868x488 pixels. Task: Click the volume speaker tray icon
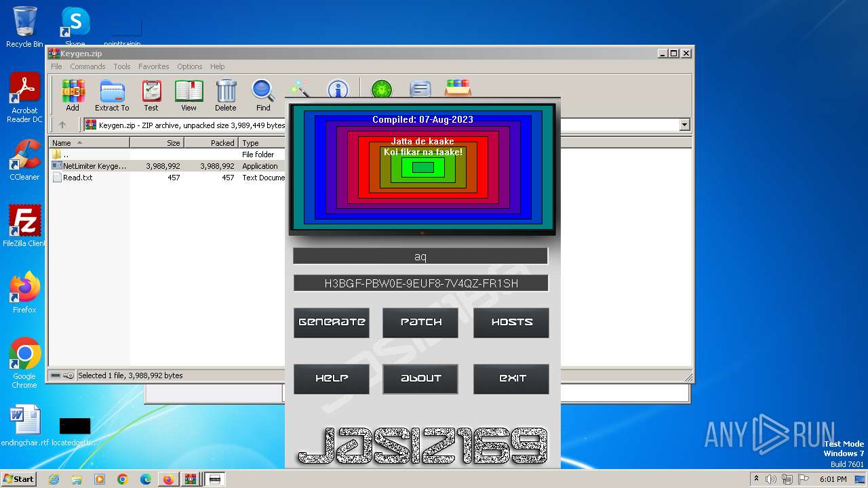(771, 479)
